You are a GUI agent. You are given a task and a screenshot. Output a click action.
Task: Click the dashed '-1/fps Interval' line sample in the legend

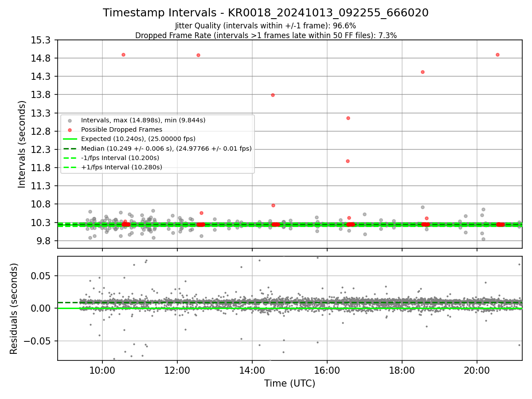click(70, 158)
